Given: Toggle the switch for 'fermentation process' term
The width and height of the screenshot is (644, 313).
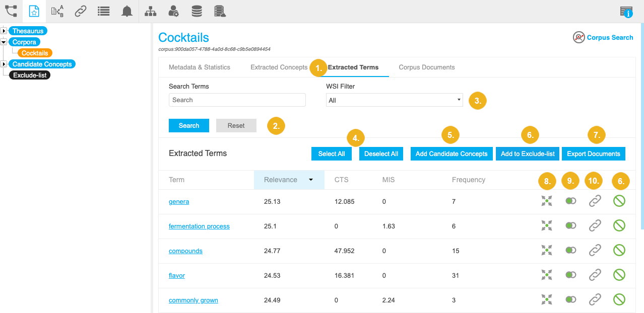Looking at the screenshot, I should point(570,226).
